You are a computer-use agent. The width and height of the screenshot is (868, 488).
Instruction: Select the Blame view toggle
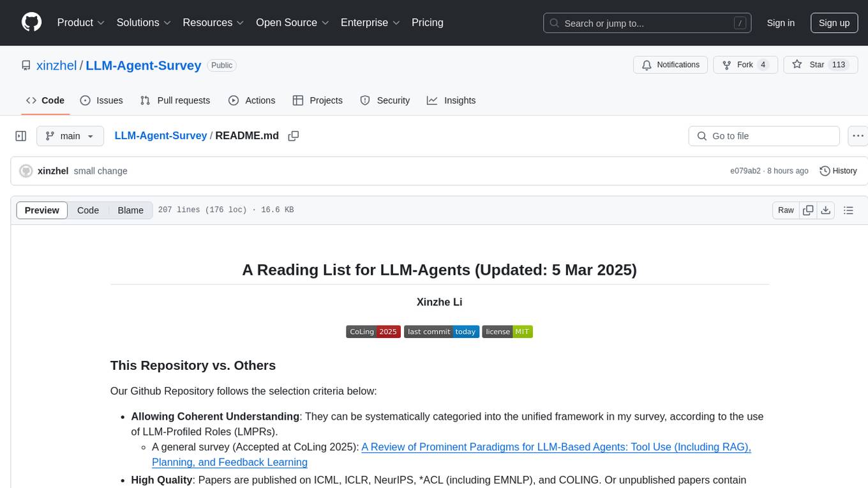tap(130, 210)
